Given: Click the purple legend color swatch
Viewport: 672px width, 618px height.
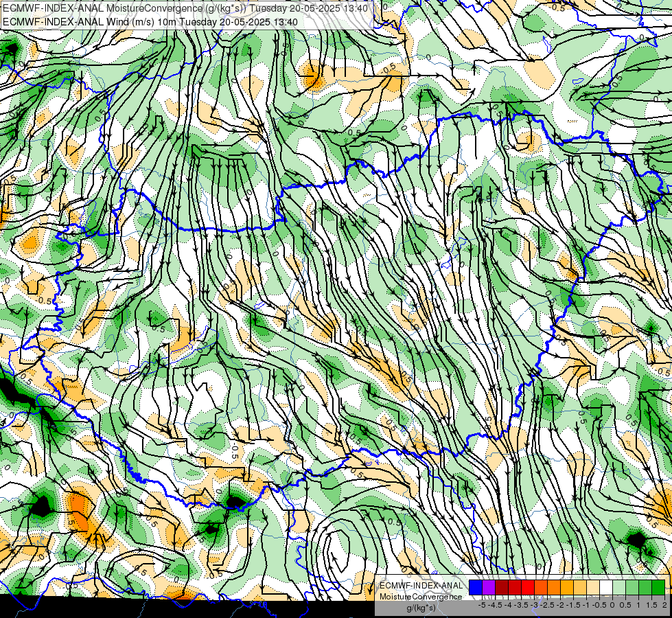Looking at the screenshot, I should point(489,588).
